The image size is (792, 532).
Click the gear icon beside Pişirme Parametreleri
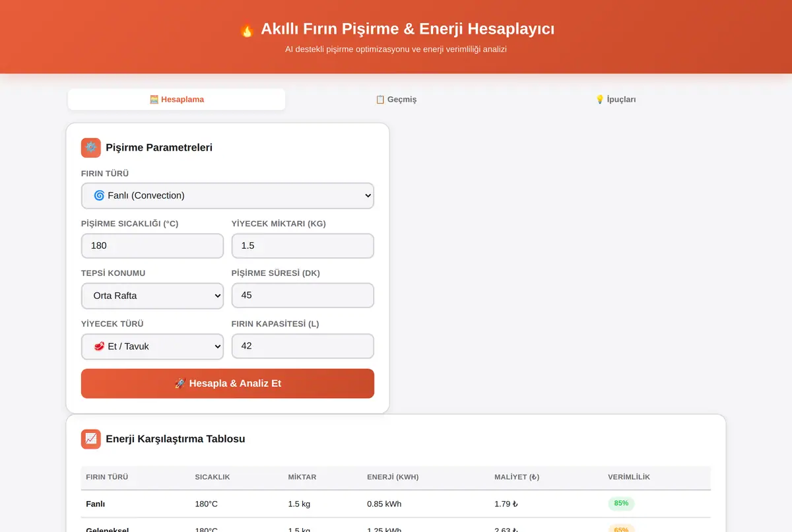click(x=91, y=148)
